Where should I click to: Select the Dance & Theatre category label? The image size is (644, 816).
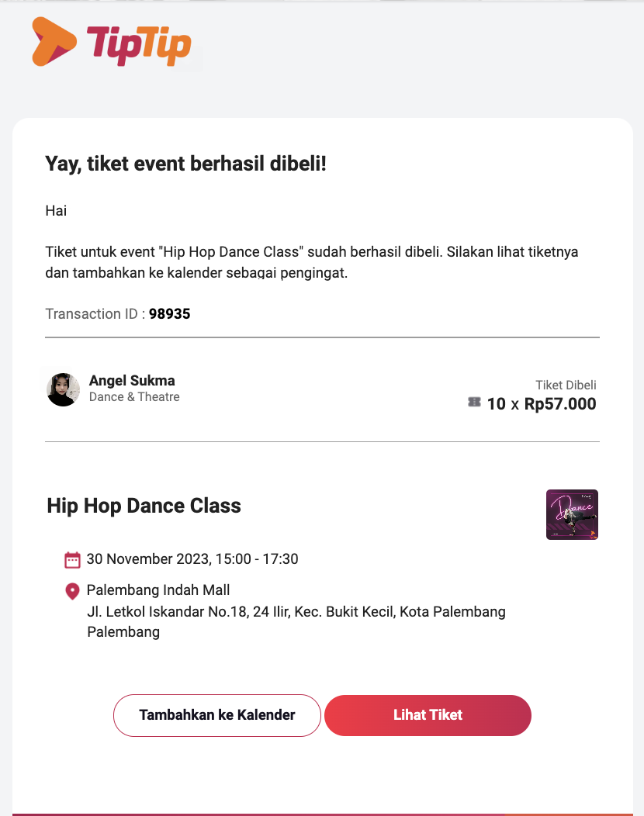(133, 397)
